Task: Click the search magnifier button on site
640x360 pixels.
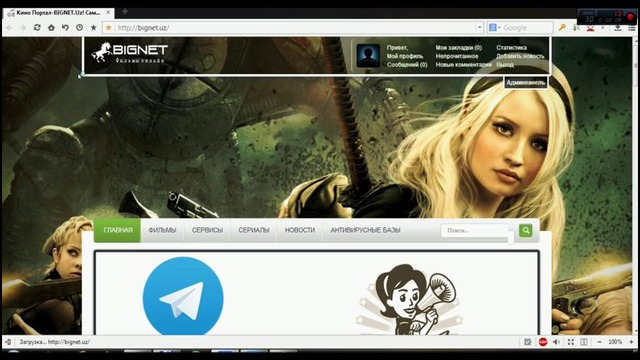Action: [526, 230]
